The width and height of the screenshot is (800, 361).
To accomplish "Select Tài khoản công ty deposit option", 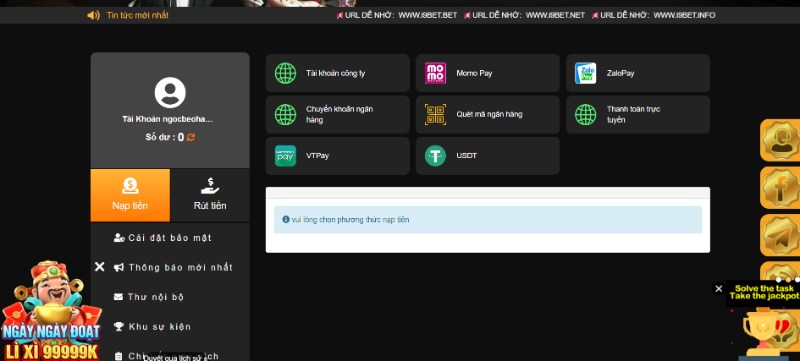I will [337, 73].
